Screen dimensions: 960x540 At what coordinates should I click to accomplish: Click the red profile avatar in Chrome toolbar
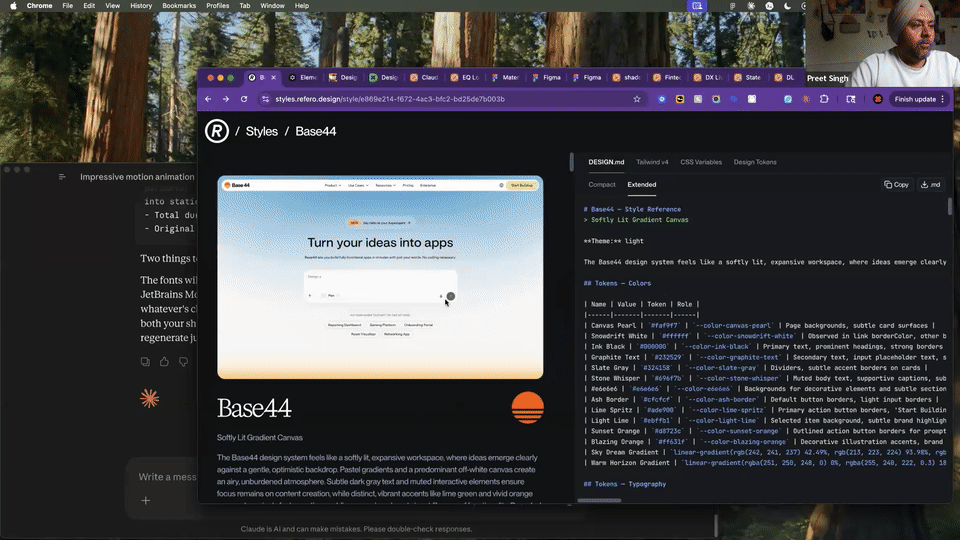pyautogui.click(x=877, y=99)
